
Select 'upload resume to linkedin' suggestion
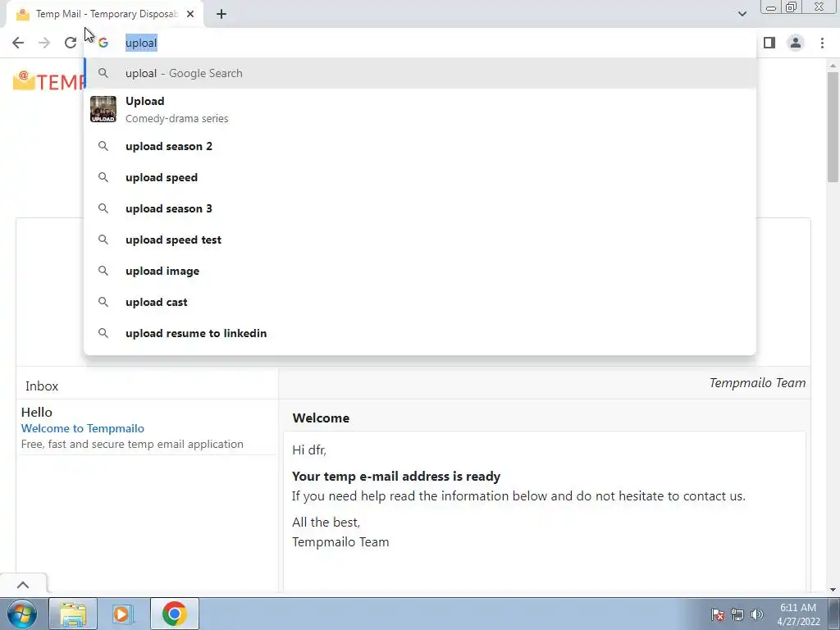pyautogui.click(x=420, y=333)
